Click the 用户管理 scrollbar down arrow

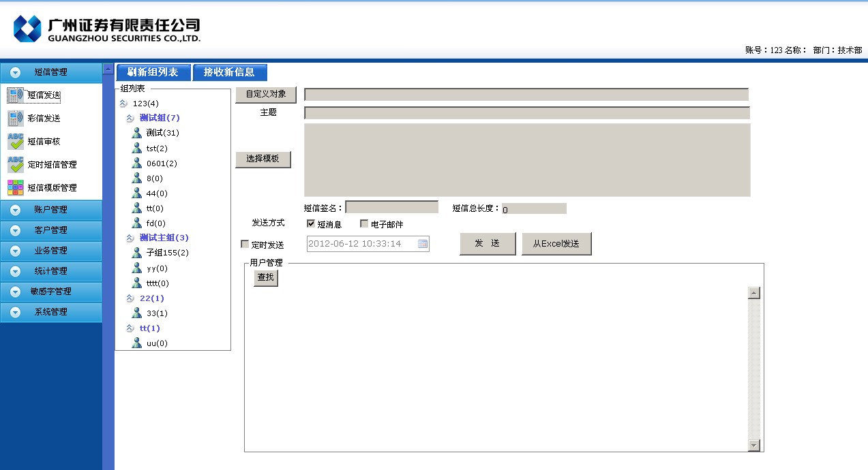coord(753,445)
